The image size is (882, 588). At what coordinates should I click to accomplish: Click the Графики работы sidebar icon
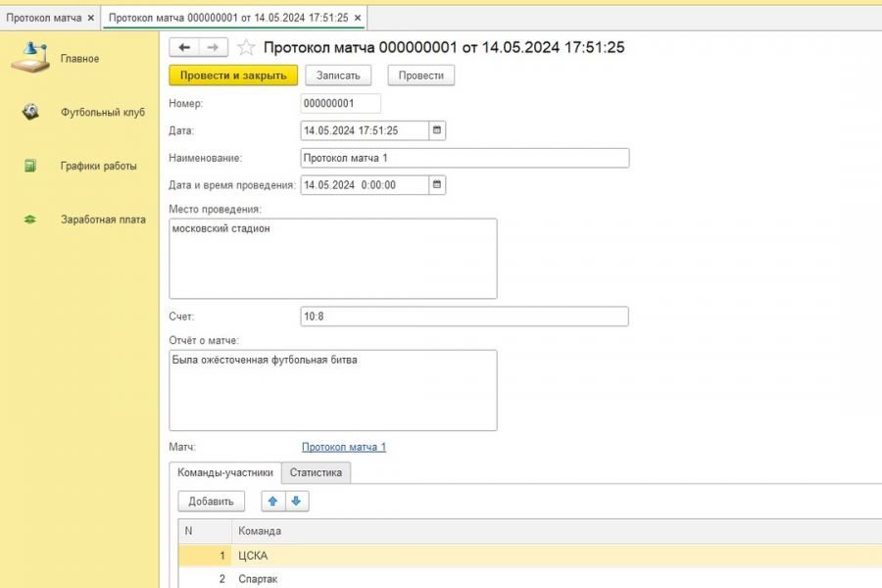(x=29, y=166)
